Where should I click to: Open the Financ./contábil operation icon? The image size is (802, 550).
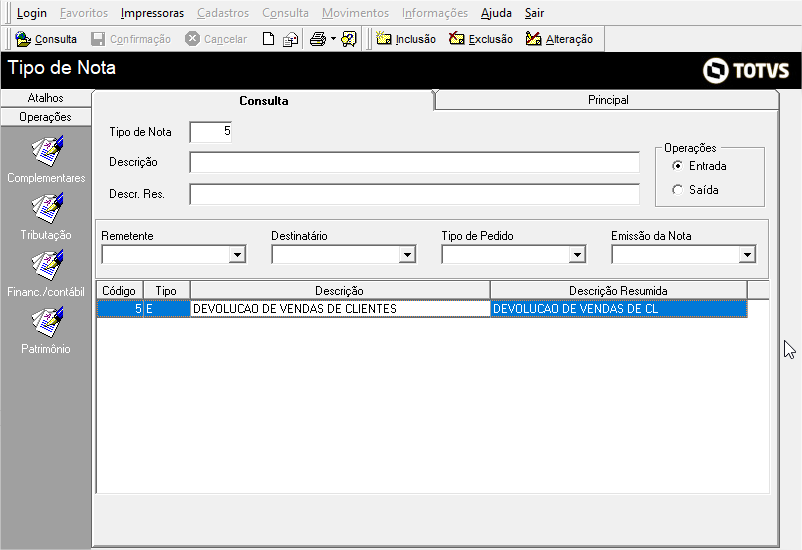(x=47, y=265)
